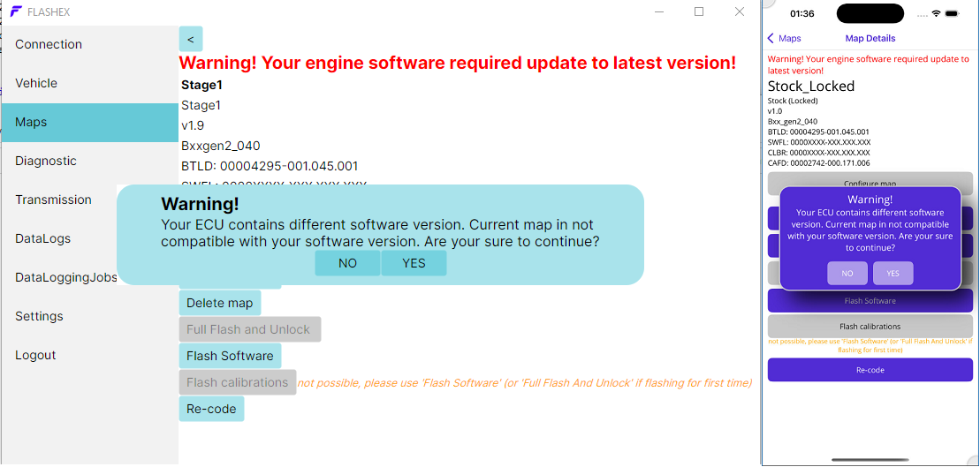Image resolution: width=980 pixels, height=467 pixels.
Task: Go to Diagnostic in the sidebar
Action: (46, 161)
